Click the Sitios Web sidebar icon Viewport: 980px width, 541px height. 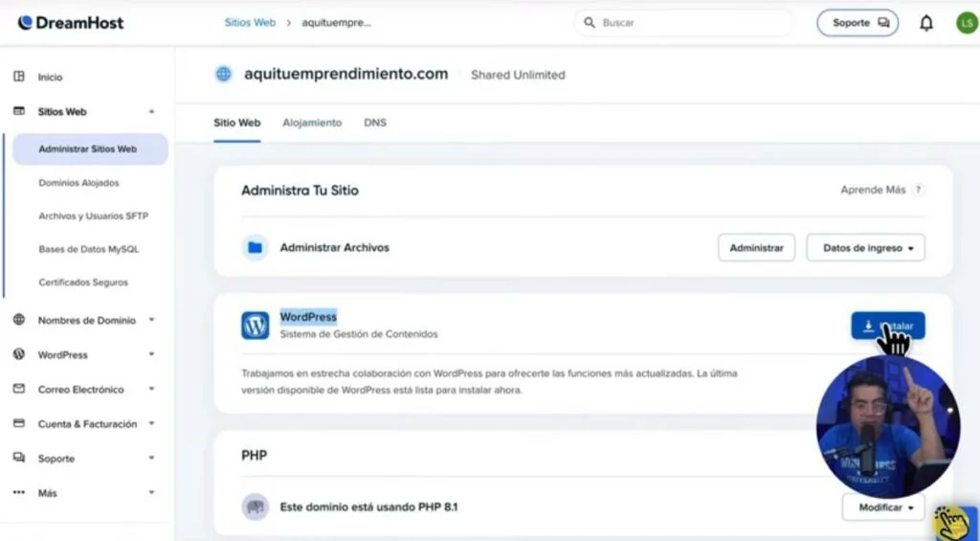19,111
